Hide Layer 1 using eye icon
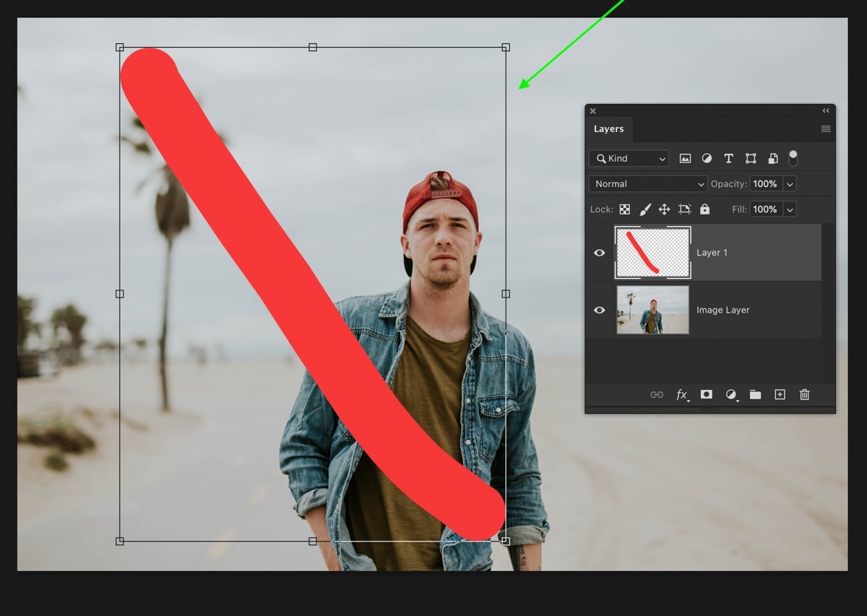This screenshot has height=616, width=867. (x=599, y=253)
